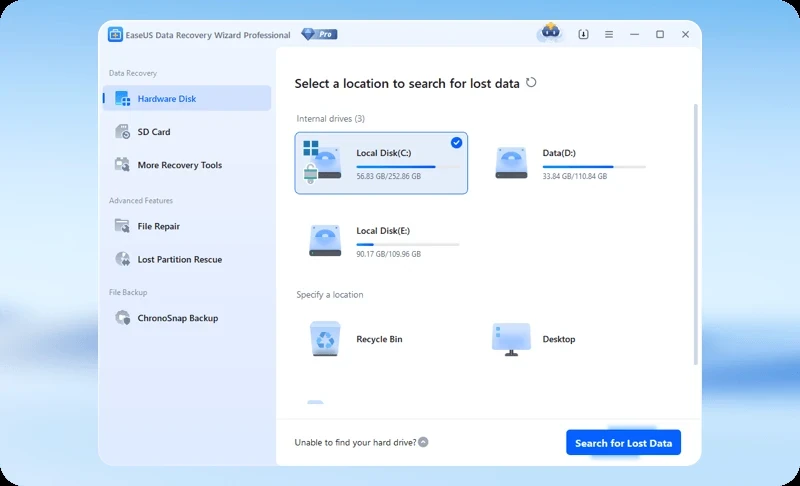Select the Data(D:) label
This screenshot has width=800, height=486.
click(559, 153)
